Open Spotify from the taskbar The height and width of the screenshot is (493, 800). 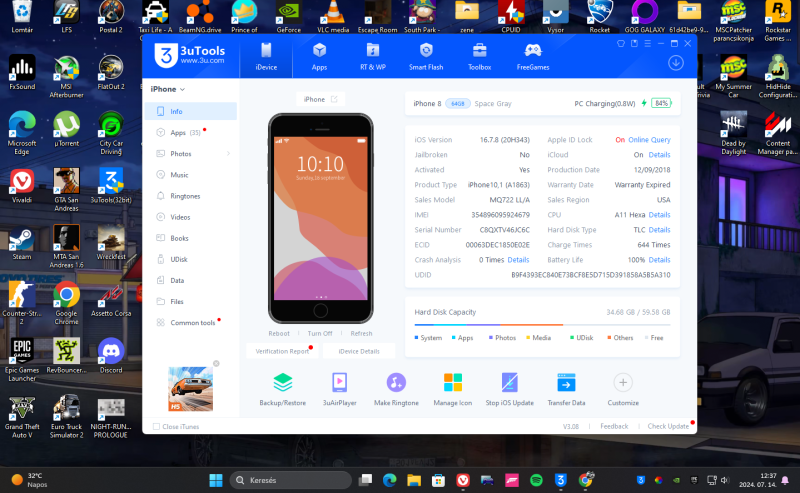click(x=536, y=480)
